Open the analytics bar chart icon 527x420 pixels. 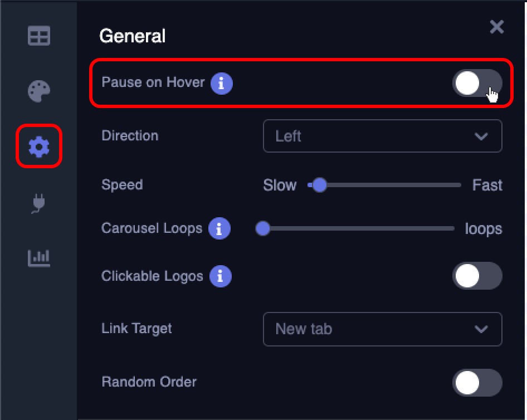(38, 258)
